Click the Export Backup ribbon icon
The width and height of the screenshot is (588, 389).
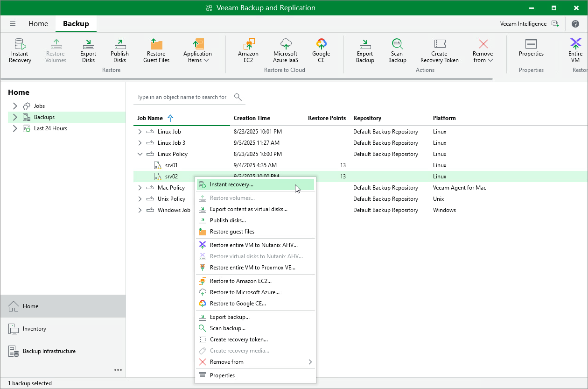[x=365, y=49]
